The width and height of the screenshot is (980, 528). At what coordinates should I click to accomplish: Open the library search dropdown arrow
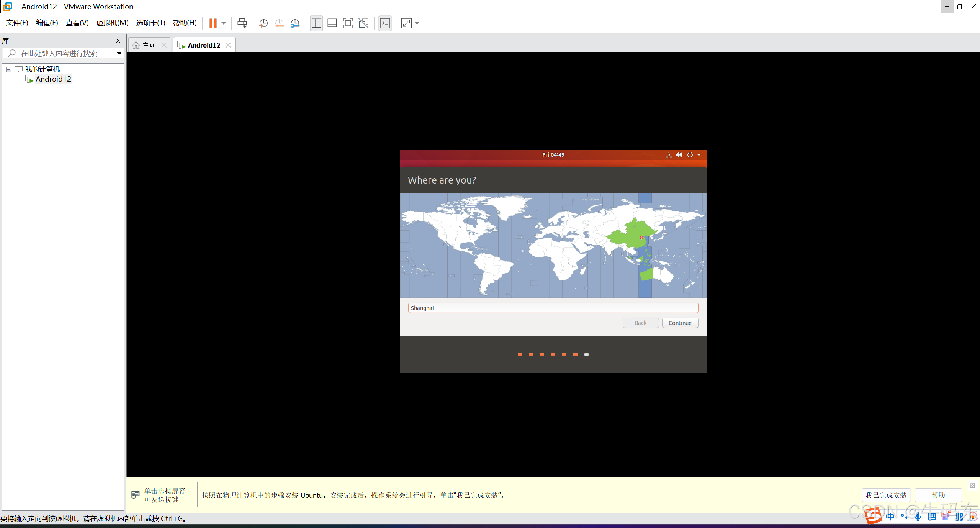(x=119, y=53)
